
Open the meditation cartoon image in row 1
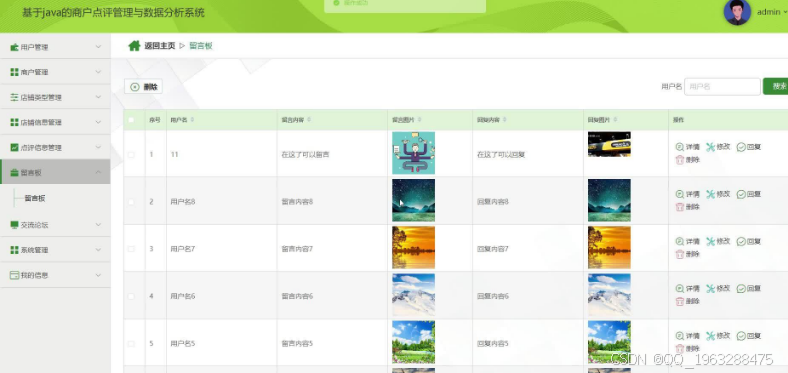coord(413,153)
